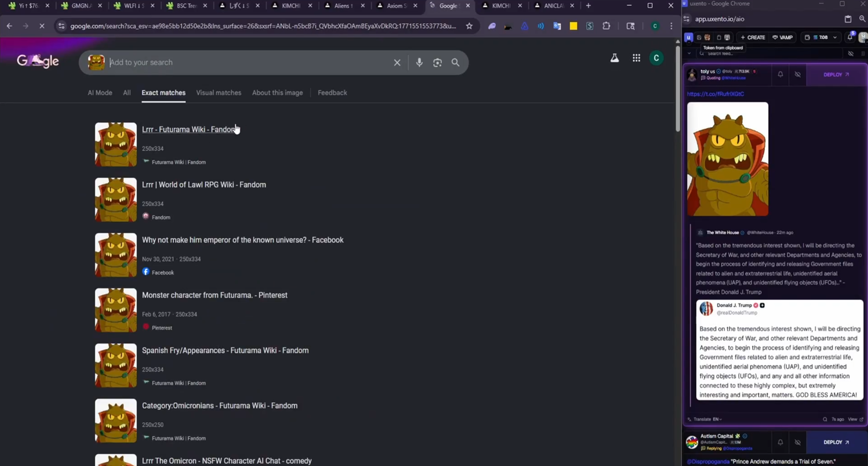Open Google Lens image search icon
This screenshot has width=868, height=466.
(437, 63)
